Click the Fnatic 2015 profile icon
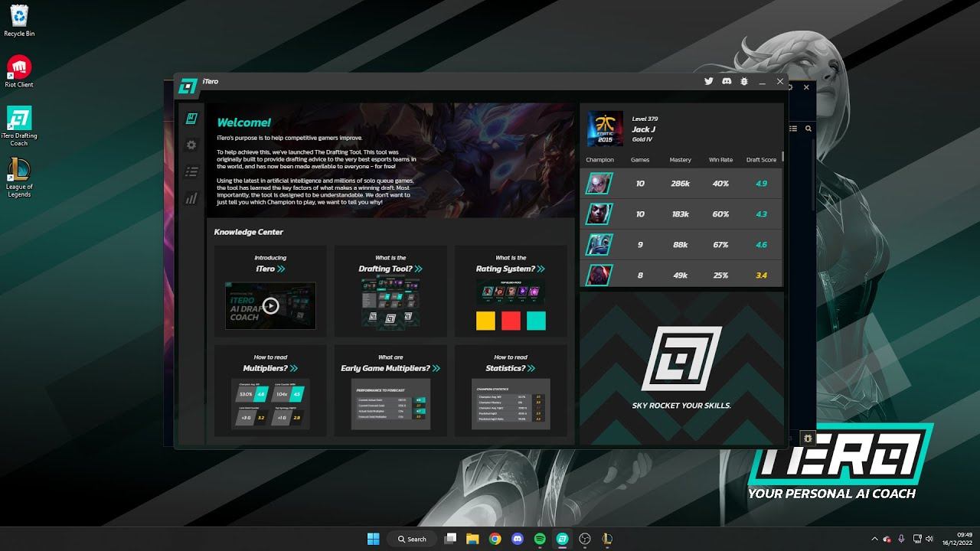 (x=605, y=129)
